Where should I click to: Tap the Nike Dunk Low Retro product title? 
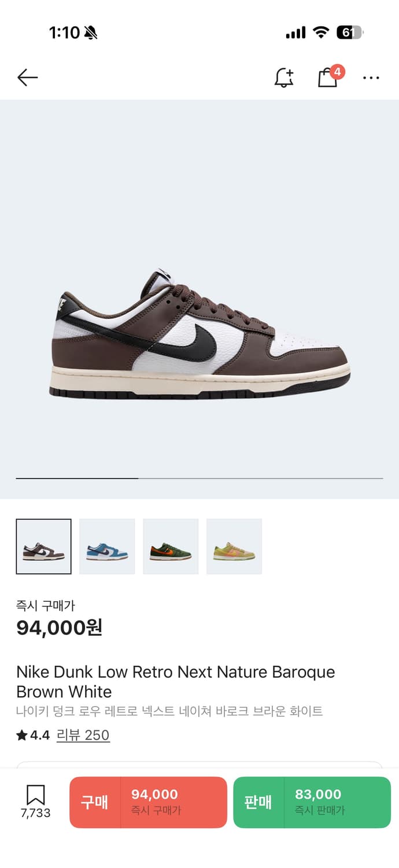pos(176,682)
